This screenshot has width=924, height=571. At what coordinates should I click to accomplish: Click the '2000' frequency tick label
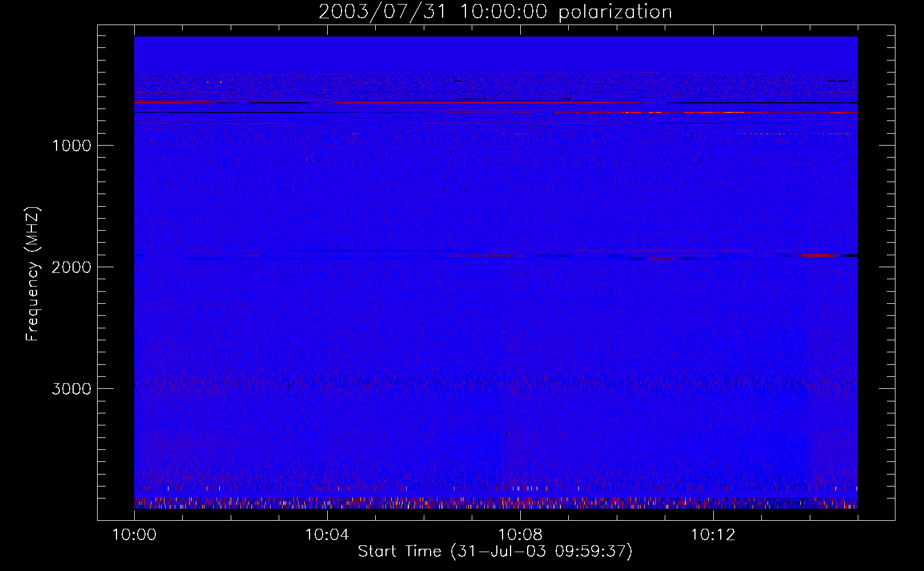[x=71, y=267]
